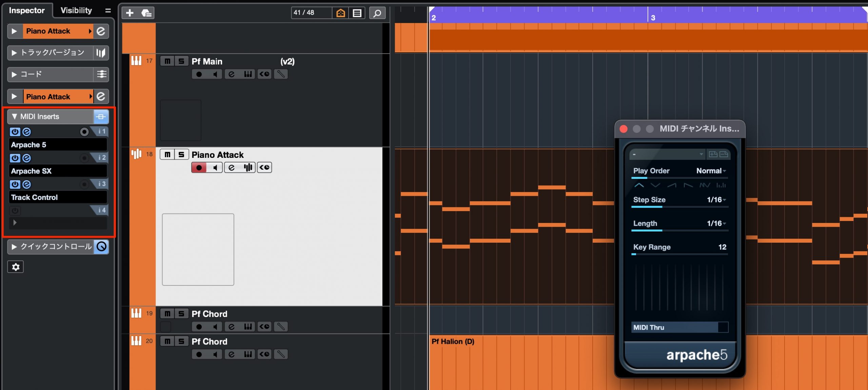868x390 pixels.
Task: Toggle record enable on Piano Attack track
Action: click(x=199, y=167)
